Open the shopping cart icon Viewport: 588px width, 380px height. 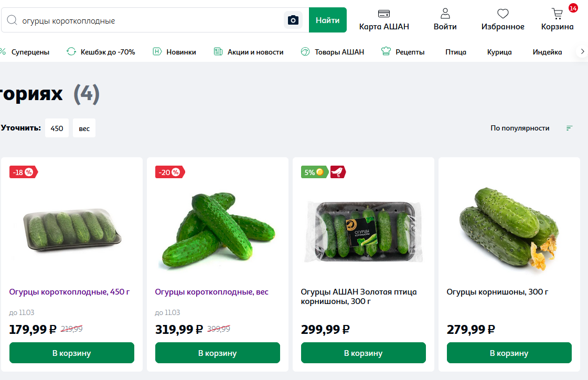[557, 14]
